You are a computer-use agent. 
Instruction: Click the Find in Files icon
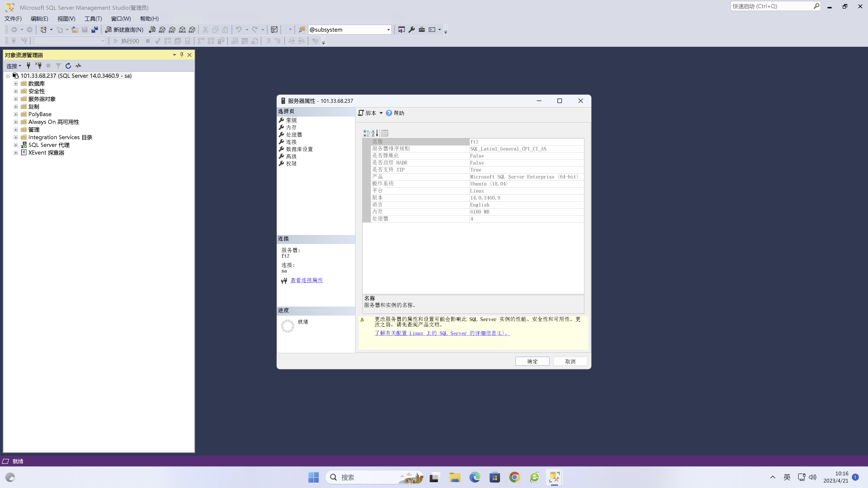coord(302,30)
